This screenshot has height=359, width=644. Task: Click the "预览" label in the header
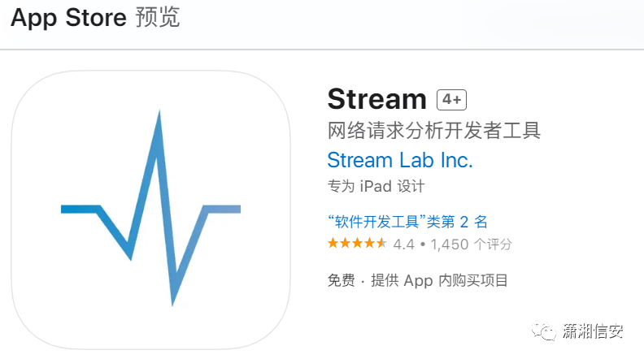[158, 17]
